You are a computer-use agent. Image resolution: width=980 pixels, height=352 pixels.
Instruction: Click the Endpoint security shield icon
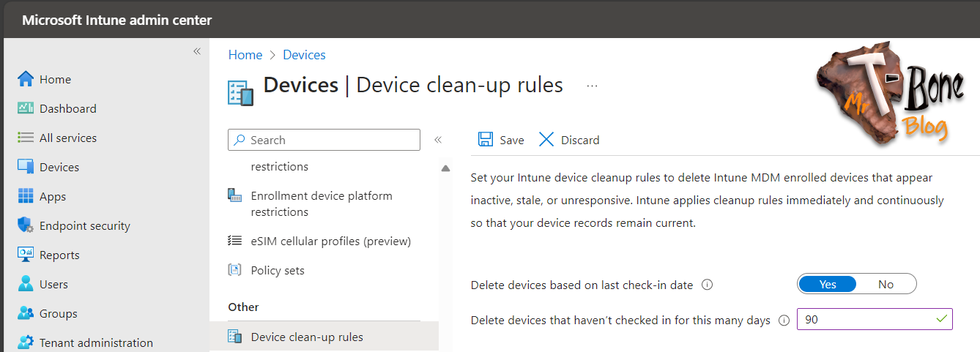pyautogui.click(x=26, y=225)
